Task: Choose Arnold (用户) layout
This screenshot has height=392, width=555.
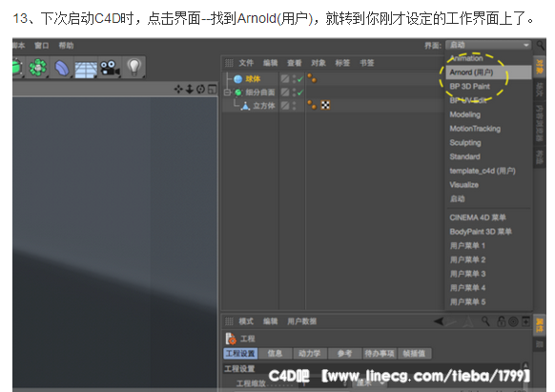Action: coord(488,72)
